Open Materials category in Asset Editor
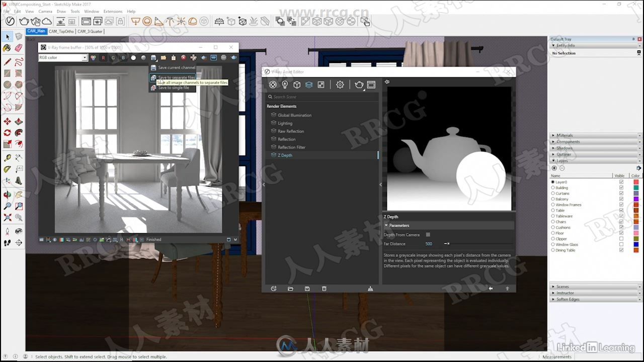 pyautogui.click(x=273, y=84)
